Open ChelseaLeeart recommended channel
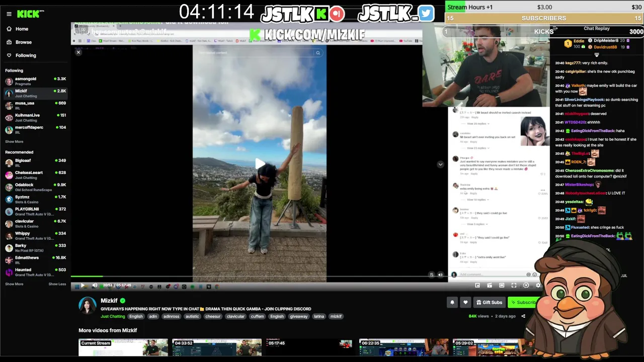 pos(35,174)
